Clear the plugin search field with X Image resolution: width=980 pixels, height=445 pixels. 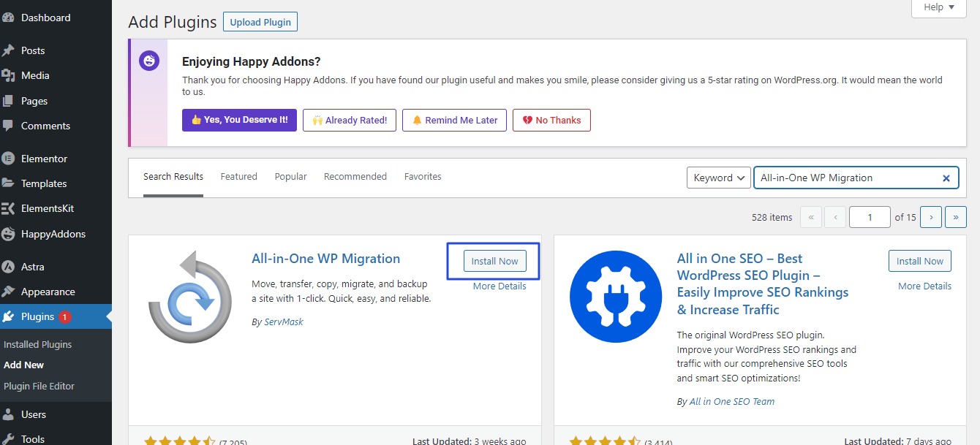[946, 178]
